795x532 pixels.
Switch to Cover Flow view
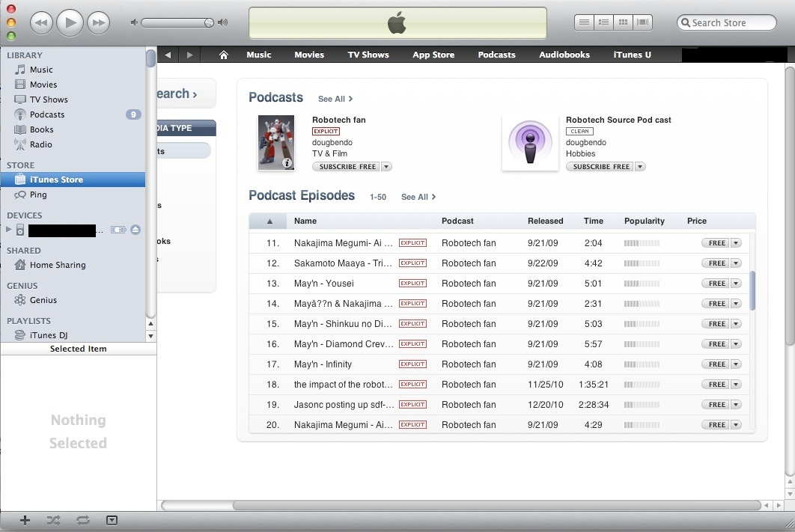(x=642, y=22)
